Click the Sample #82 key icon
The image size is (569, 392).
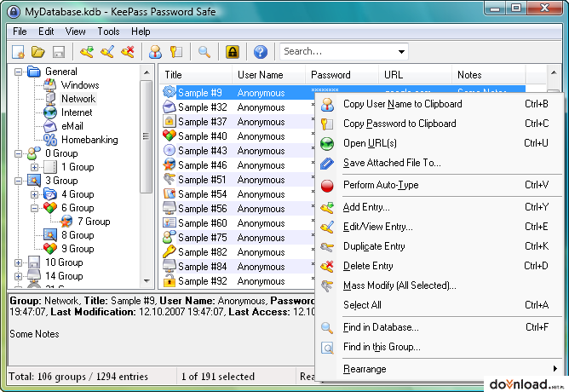[170, 251]
